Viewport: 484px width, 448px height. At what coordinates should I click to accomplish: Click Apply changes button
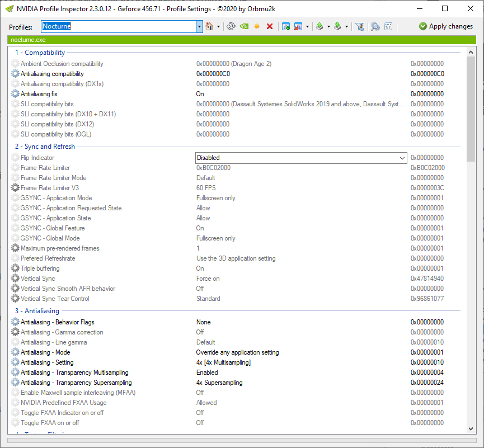pyautogui.click(x=446, y=26)
